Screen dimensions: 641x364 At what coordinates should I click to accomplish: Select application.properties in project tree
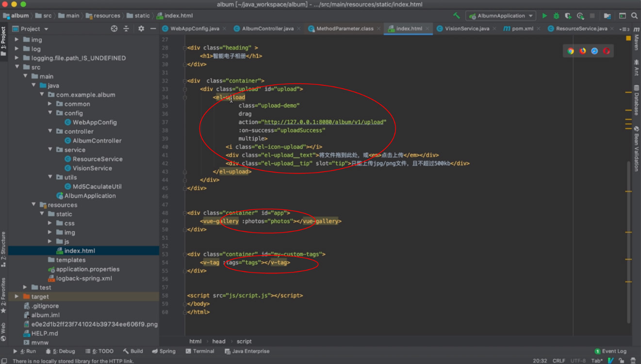[x=87, y=269]
